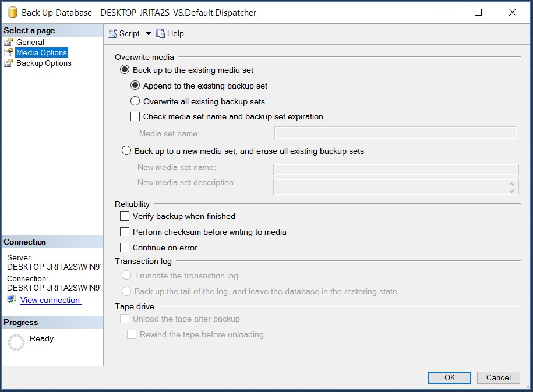This screenshot has height=392, width=533.
Task: Check 'Unload the tape after backup'
Action: pos(125,319)
